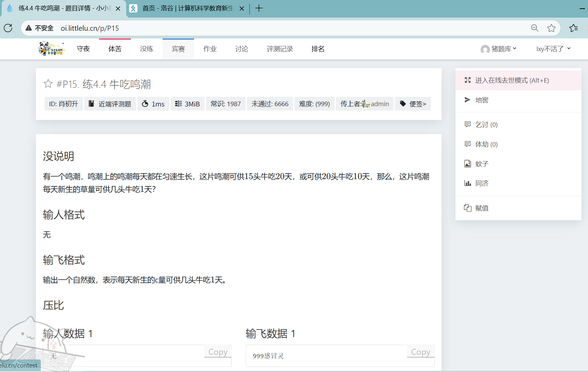Enter online mode with the Alt+E fullscreen entry
The width and height of the screenshot is (588, 372).
coord(512,80)
